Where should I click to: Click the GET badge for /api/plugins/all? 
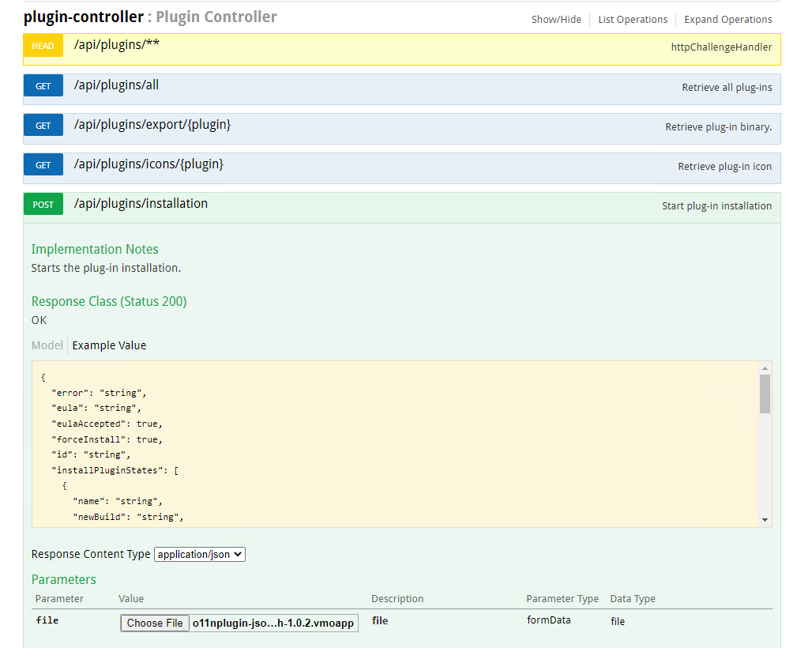[x=43, y=86]
